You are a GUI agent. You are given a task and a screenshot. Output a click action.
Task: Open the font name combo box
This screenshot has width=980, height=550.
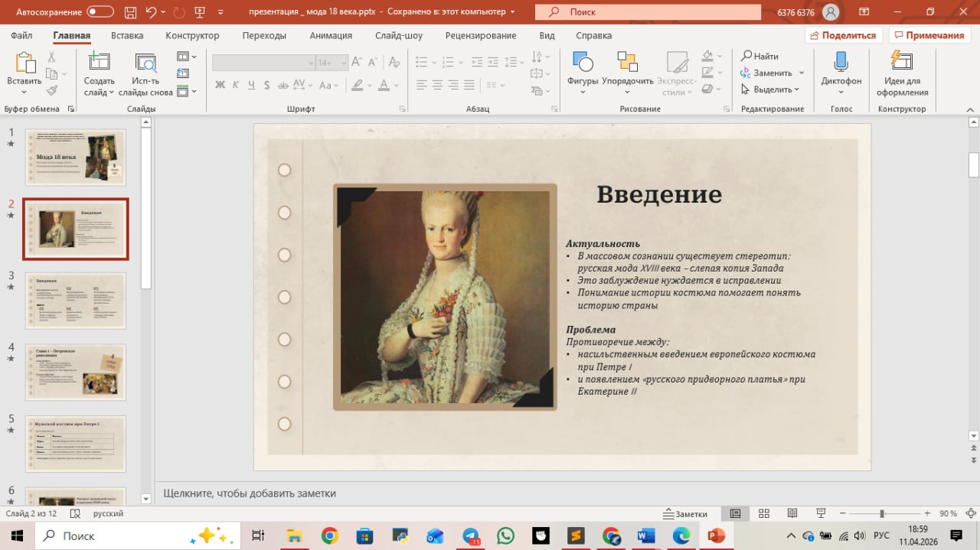click(263, 63)
